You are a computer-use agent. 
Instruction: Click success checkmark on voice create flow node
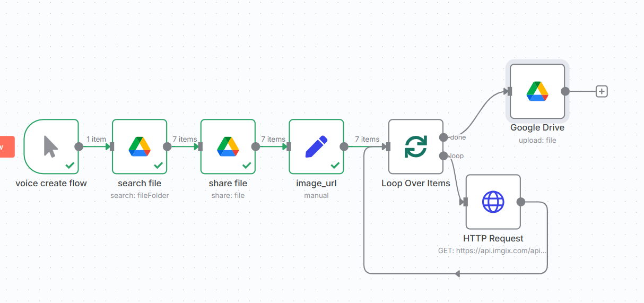(69, 165)
